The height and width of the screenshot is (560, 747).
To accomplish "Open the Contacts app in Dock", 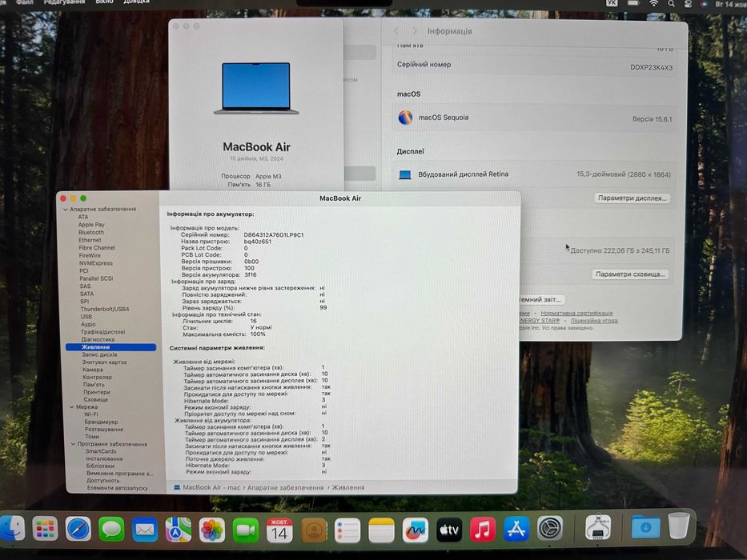I will click(x=314, y=530).
